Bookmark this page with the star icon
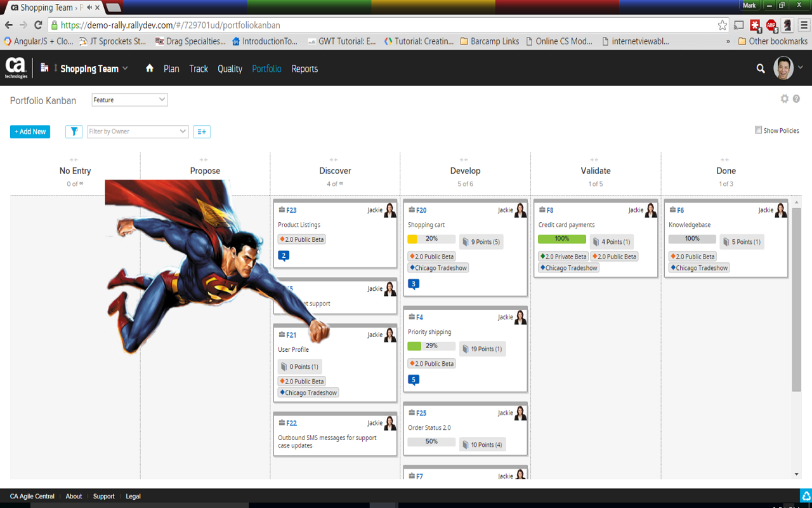Image resolution: width=812 pixels, height=508 pixels. pos(722,25)
